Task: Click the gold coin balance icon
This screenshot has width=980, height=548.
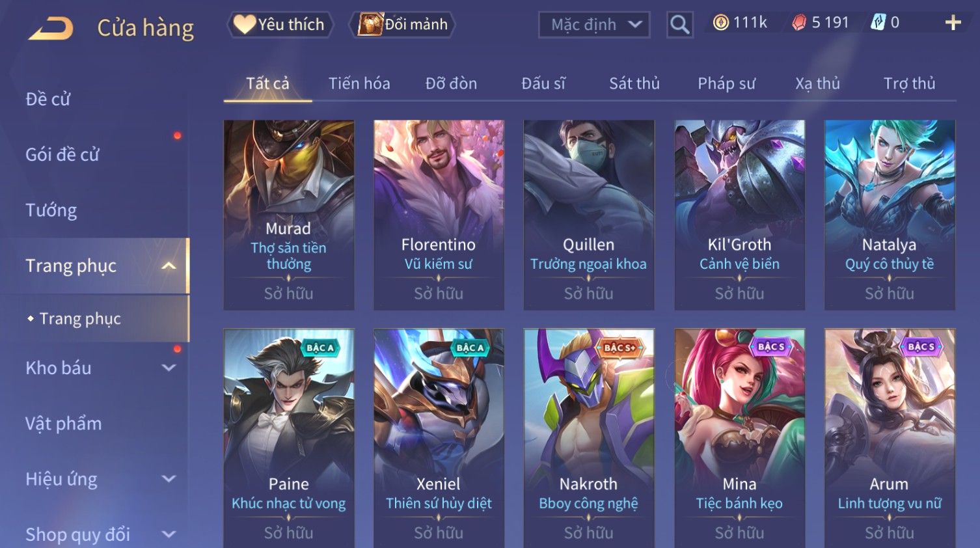Action: point(720,23)
